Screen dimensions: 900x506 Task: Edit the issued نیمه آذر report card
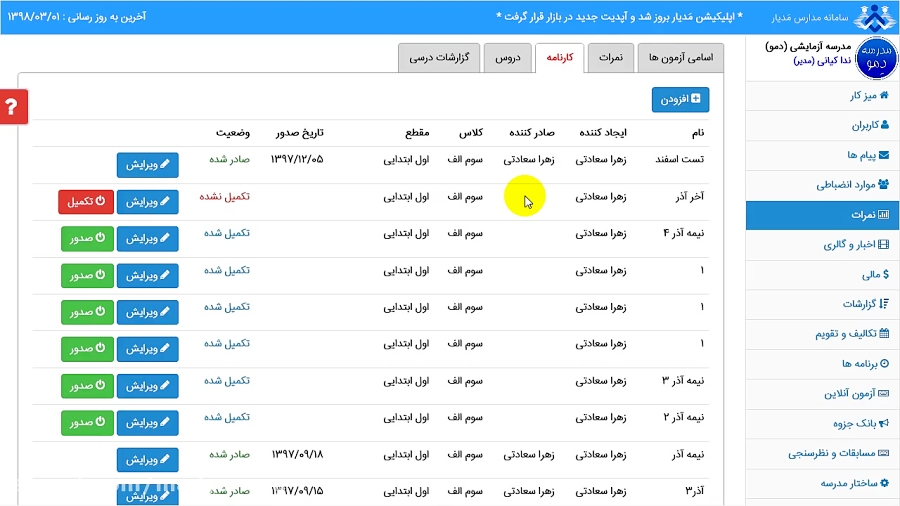148,460
